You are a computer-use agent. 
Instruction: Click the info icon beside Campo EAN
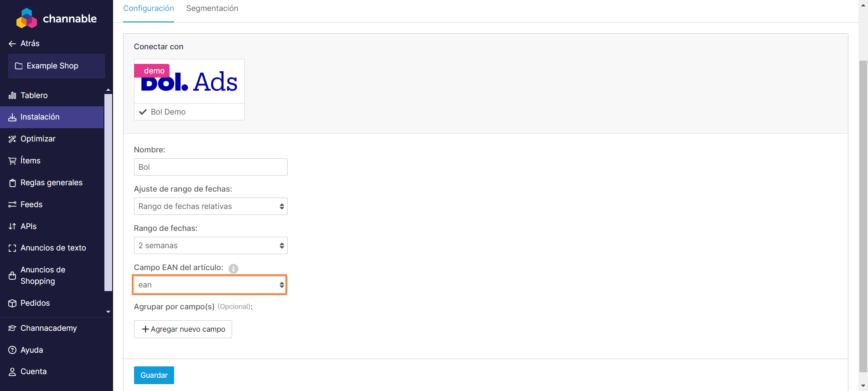click(233, 269)
